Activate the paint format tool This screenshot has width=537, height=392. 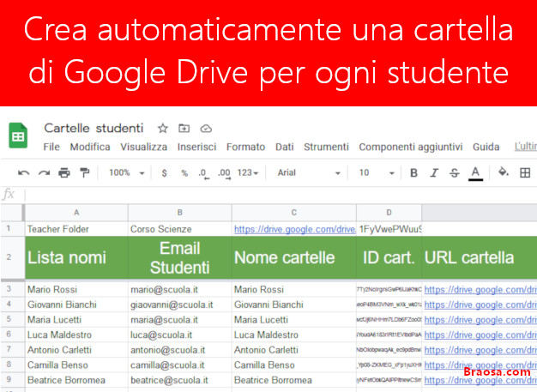(x=84, y=173)
